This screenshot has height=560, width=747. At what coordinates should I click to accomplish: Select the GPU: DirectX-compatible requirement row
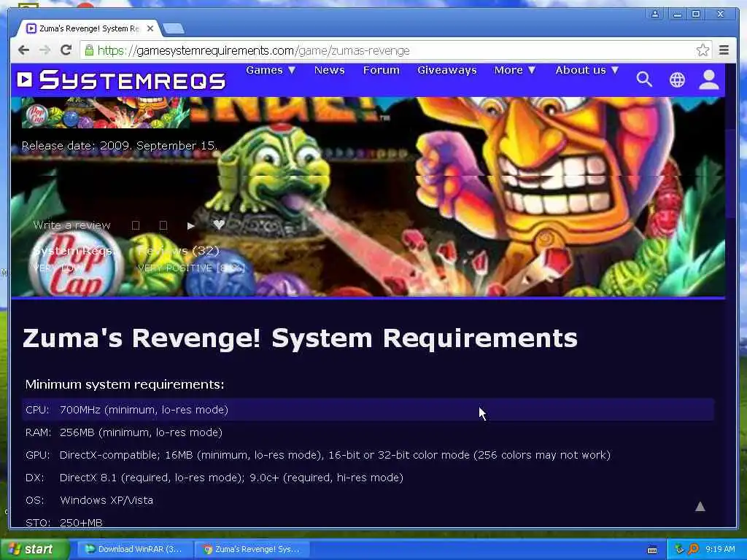pyautogui.click(x=368, y=455)
